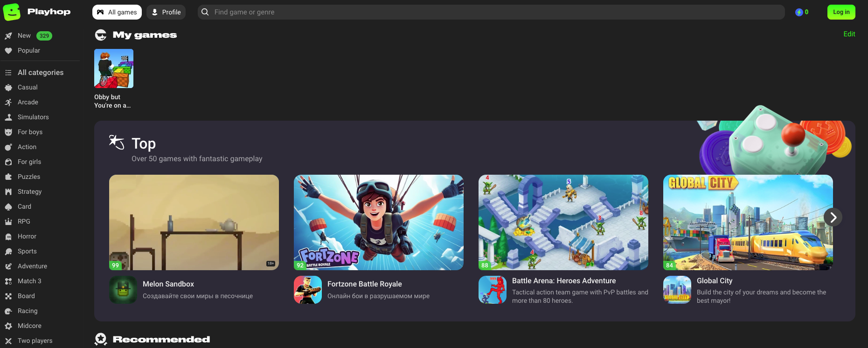Click the search magnifier icon
The image size is (868, 348).
tap(205, 12)
